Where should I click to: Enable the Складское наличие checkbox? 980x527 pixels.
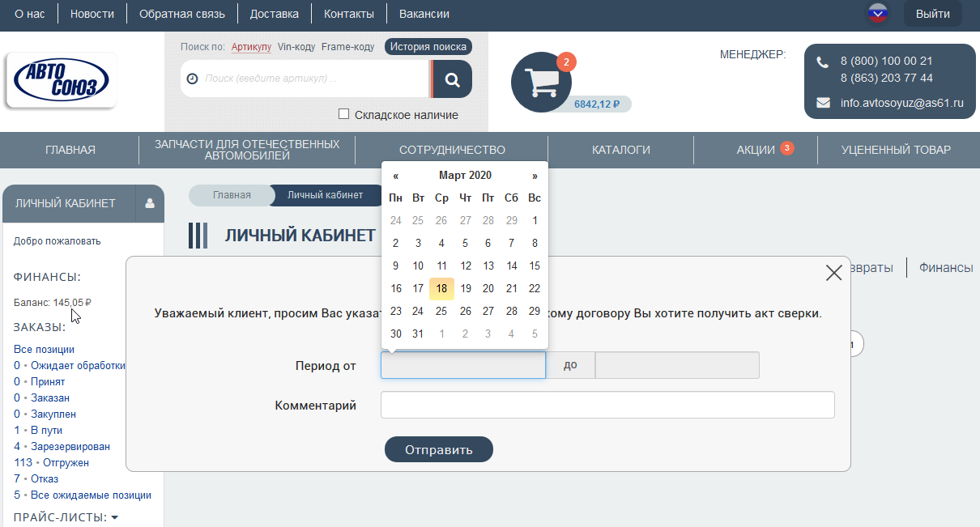(343, 114)
